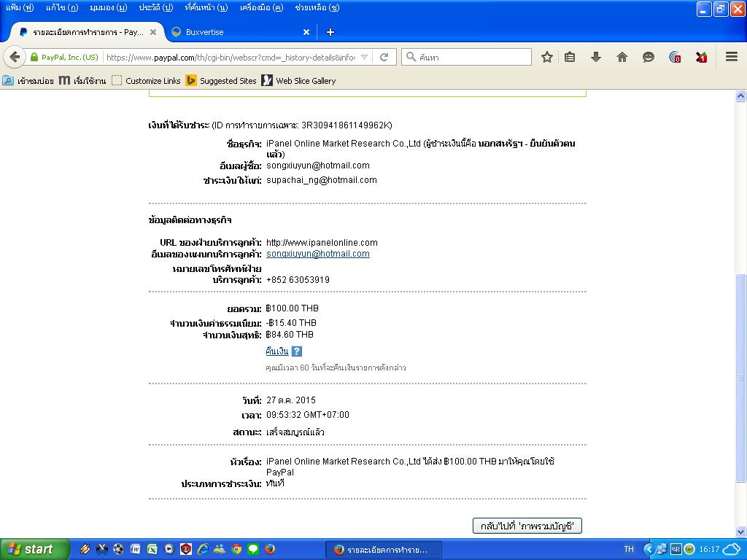The image size is (747, 560).
Task: Click the supachai_ng@hotmail.com email text
Action: 322,180
